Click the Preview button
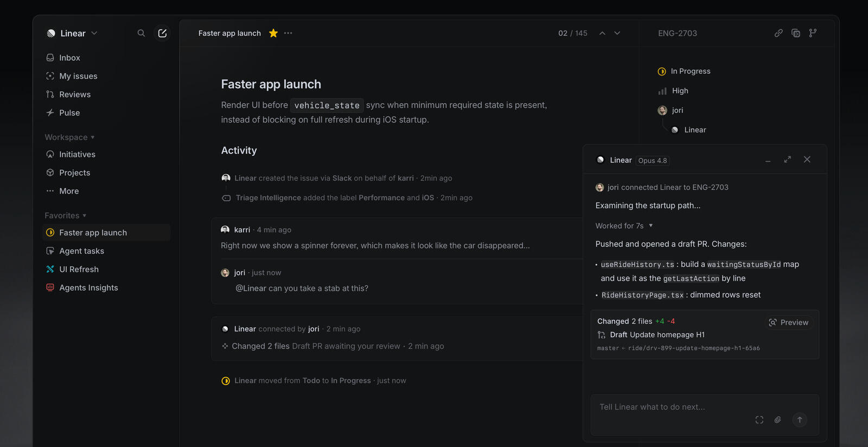 789,322
